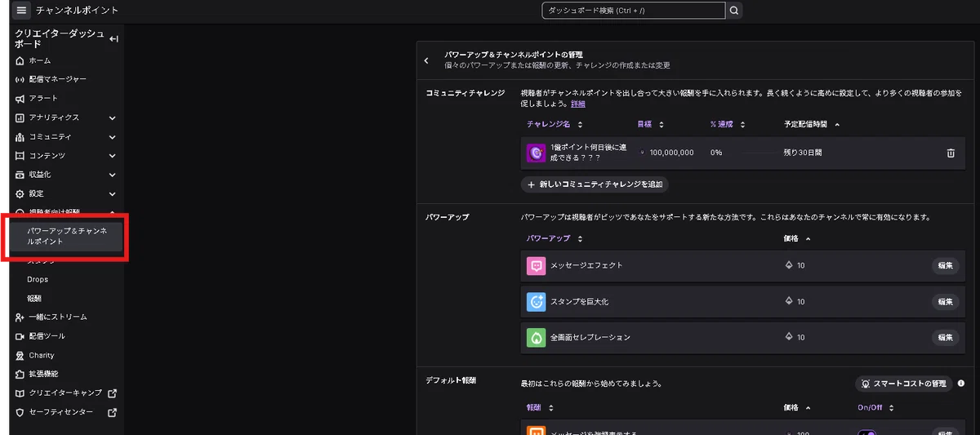Click the blue スタンプを巨大化 icon
980x435 pixels.
coord(536,301)
